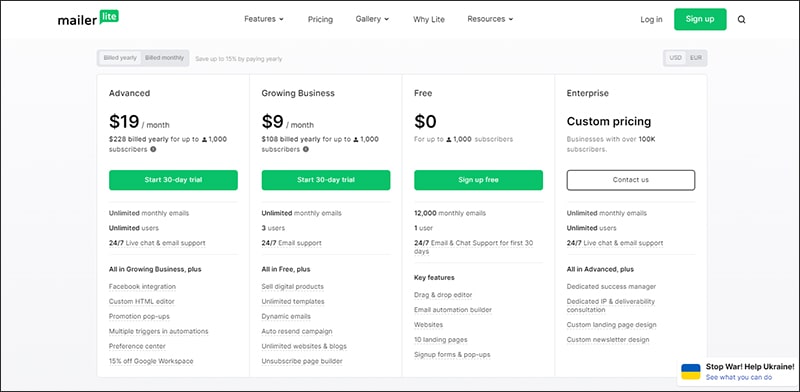Click the Ukraine flag icon
Screen dimensions: 800x392
point(691,372)
